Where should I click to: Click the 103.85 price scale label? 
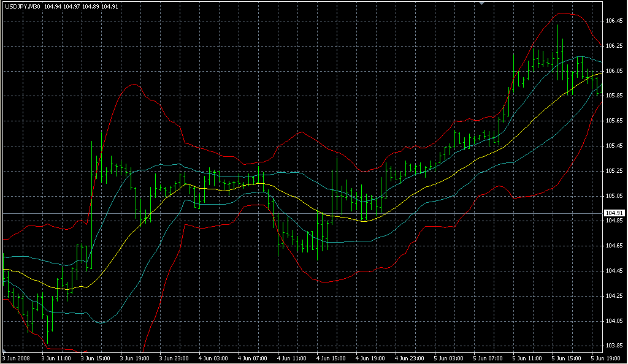(613, 346)
